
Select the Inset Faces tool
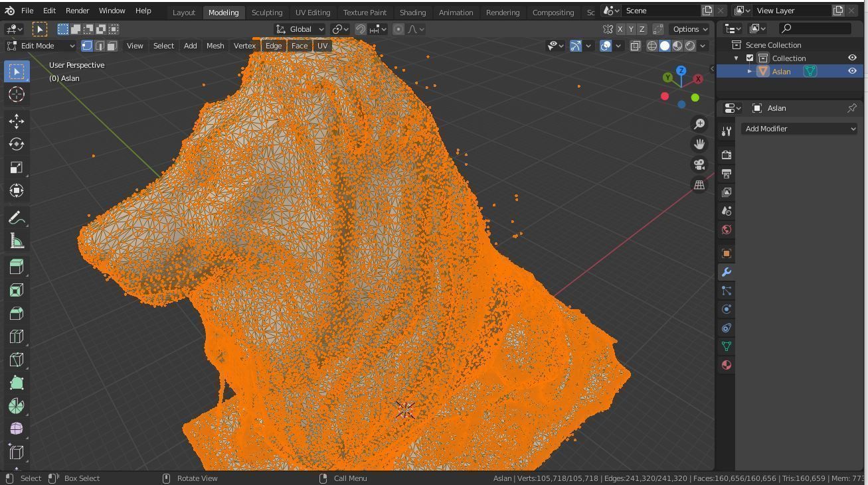click(17, 290)
